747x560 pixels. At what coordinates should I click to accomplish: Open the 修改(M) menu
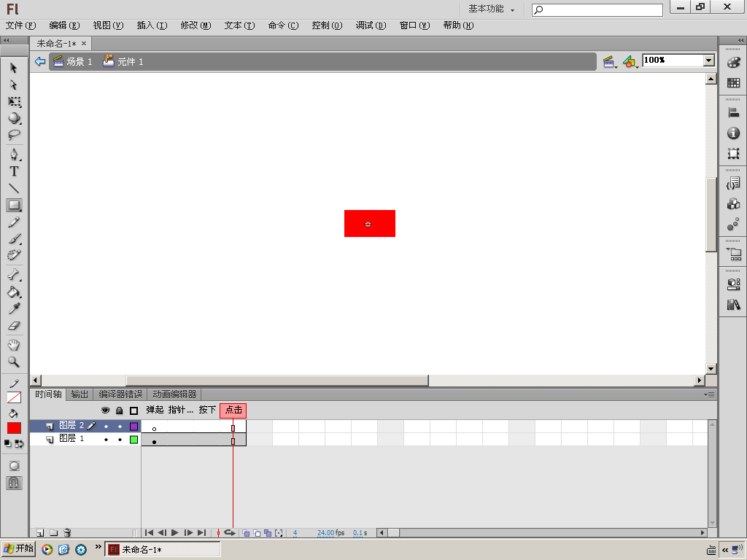(196, 26)
